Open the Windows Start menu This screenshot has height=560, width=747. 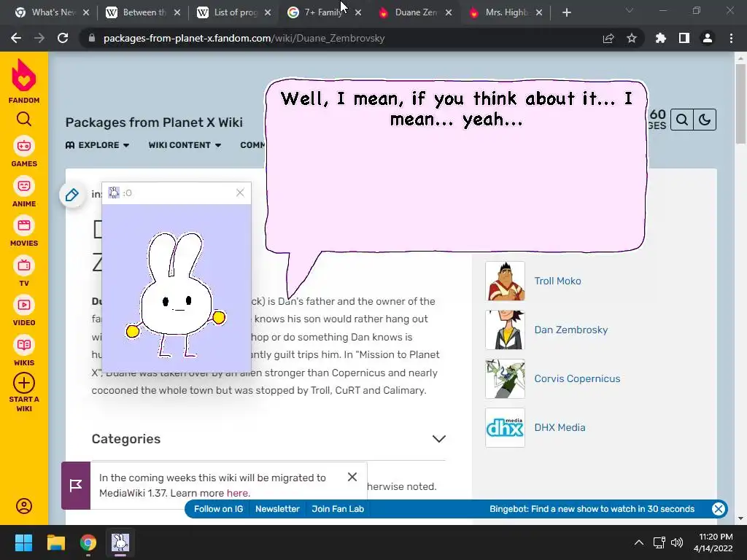[23, 542]
